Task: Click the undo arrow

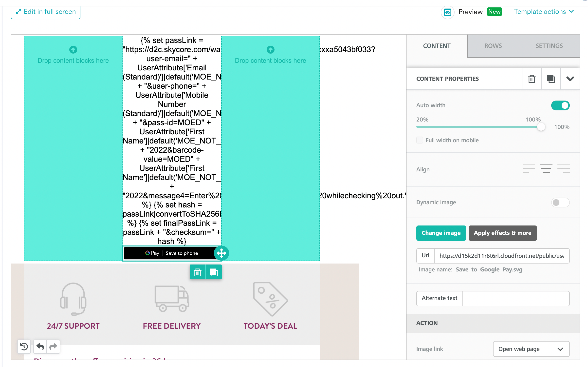Action: click(x=40, y=347)
